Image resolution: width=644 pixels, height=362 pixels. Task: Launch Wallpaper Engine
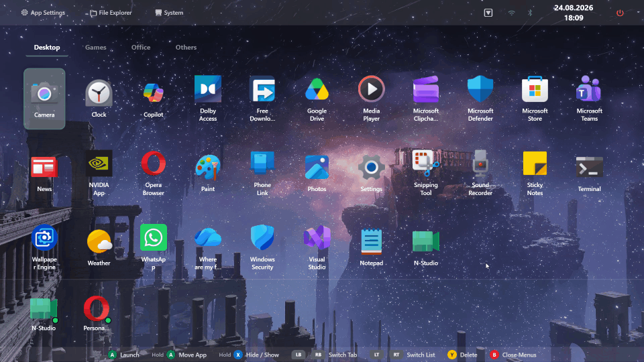coord(44,247)
